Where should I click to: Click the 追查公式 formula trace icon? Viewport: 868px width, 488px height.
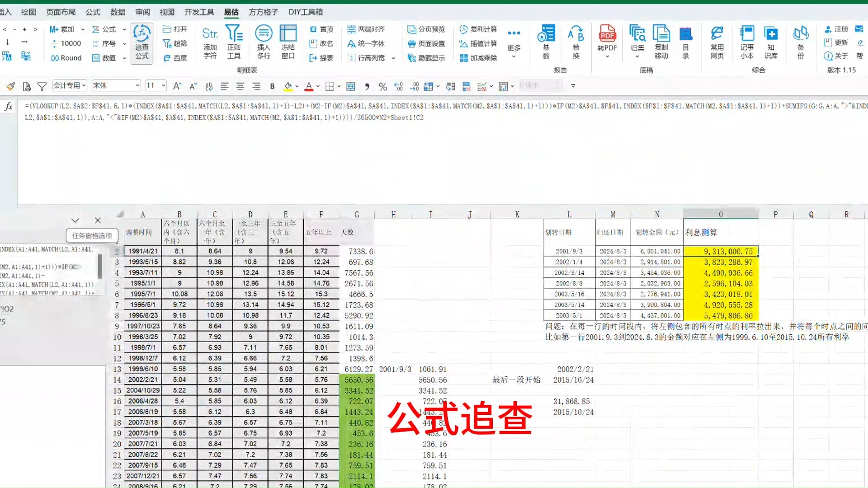pos(142,43)
